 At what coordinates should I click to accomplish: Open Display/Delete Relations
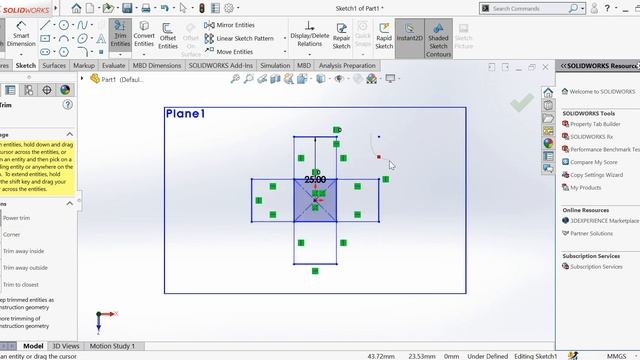[309, 34]
